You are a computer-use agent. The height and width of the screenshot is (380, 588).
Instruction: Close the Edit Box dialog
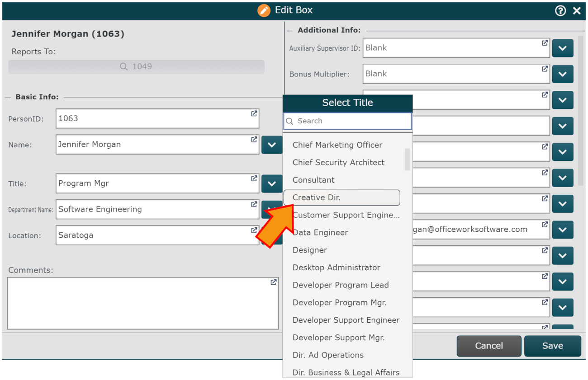577,11
